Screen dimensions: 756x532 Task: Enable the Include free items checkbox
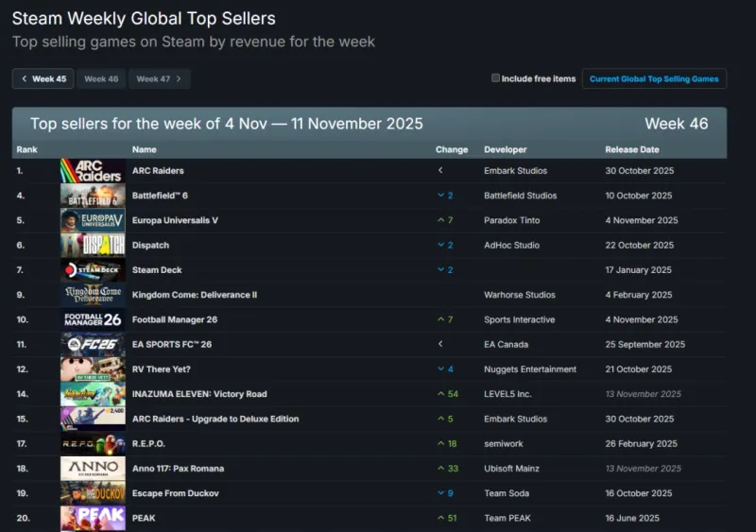click(496, 78)
